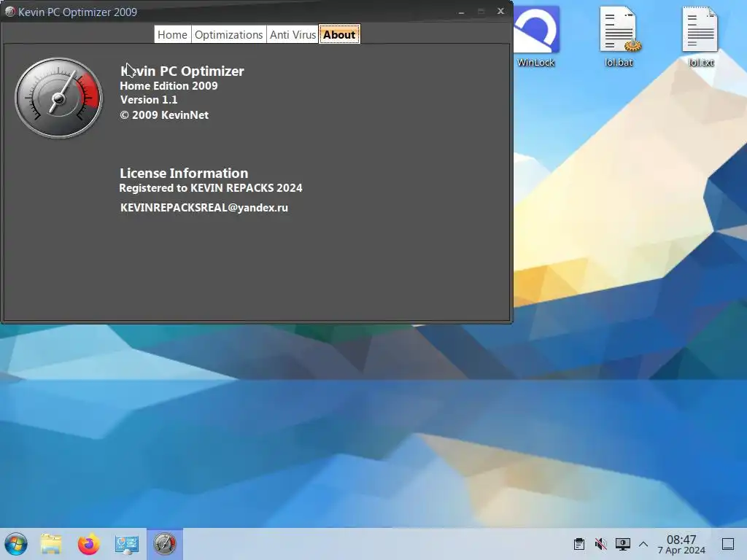Go to the Anti Virus tab
Image resolution: width=747 pixels, height=560 pixels.
(293, 35)
